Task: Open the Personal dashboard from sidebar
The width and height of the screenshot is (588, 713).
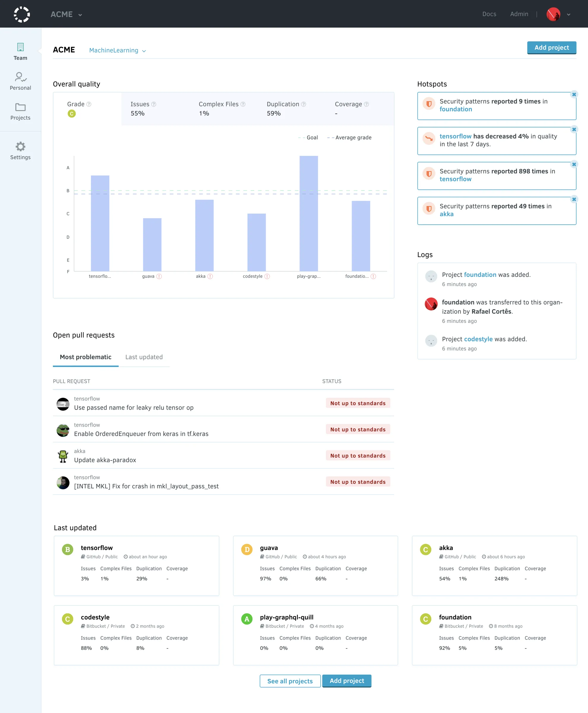Action: 20,81
